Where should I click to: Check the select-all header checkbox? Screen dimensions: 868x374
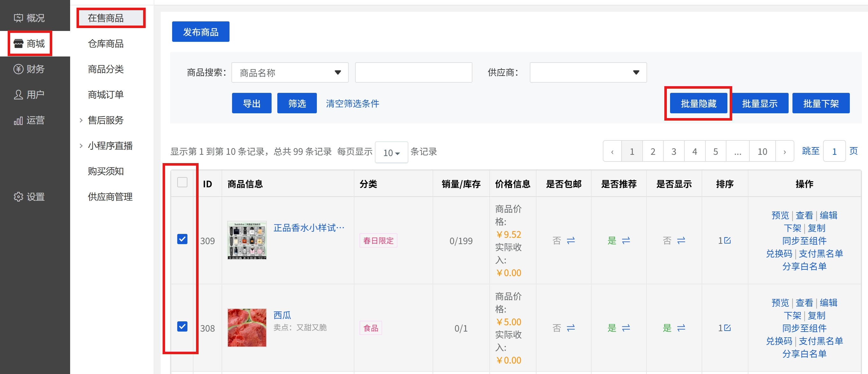(x=182, y=183)
